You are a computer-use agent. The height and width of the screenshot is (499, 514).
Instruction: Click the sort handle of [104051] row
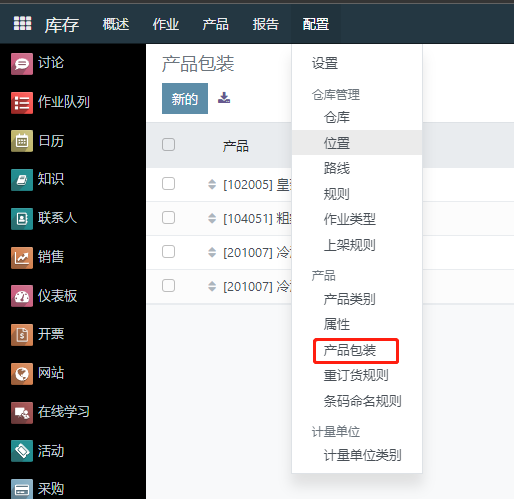(x=212, y=218)
